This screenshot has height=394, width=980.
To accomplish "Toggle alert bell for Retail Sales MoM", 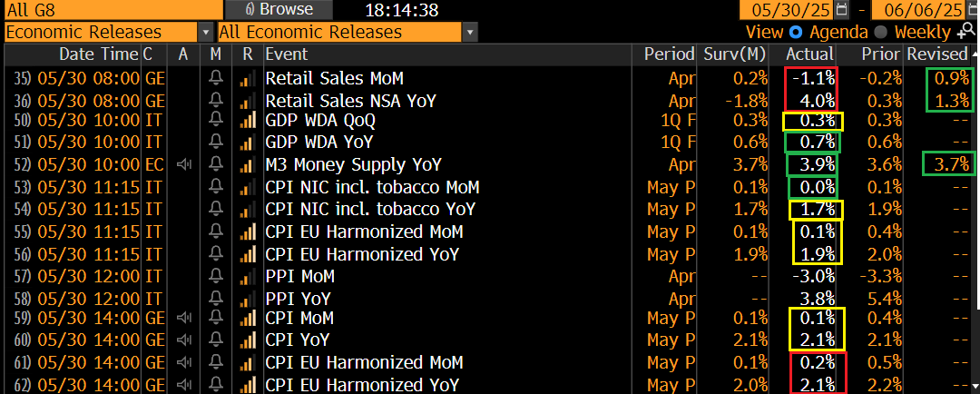I will point(216,78).
